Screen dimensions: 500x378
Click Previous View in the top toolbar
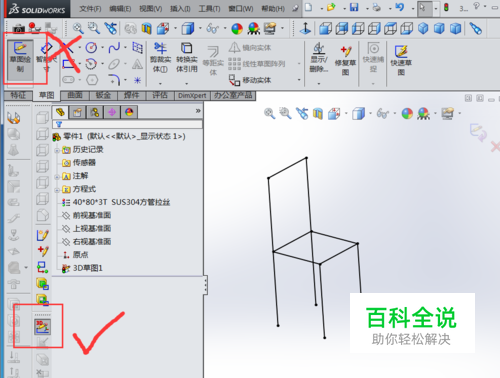[110, 28]
